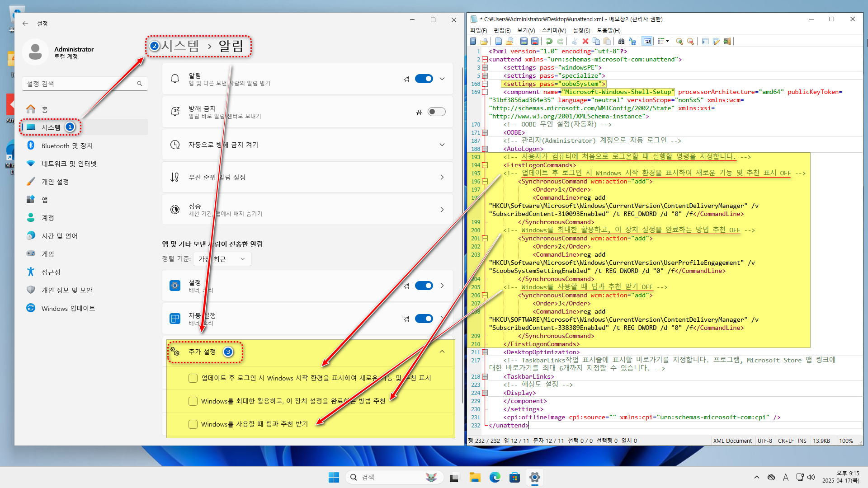This screenshot has height=488, width=868.
Task: Click the Replace text icon
Action: [632, 41]
